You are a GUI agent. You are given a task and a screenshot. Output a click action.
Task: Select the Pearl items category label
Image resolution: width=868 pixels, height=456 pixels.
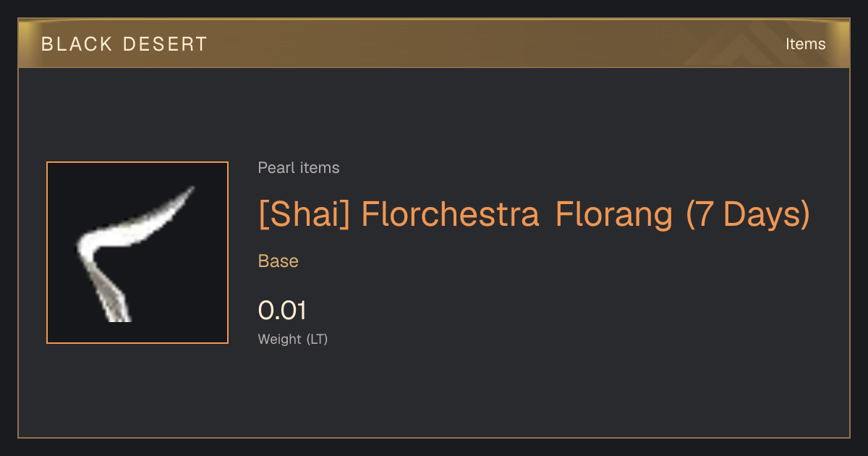coord(299,168)
